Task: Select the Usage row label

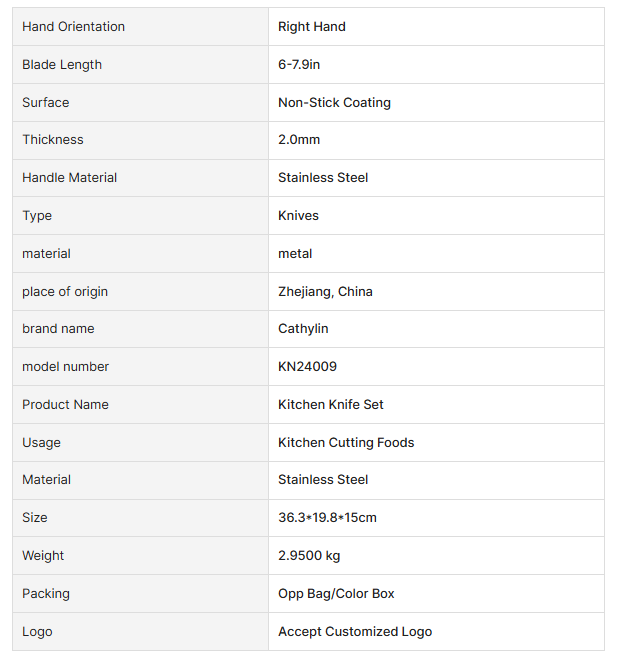Action: [41, 443]
